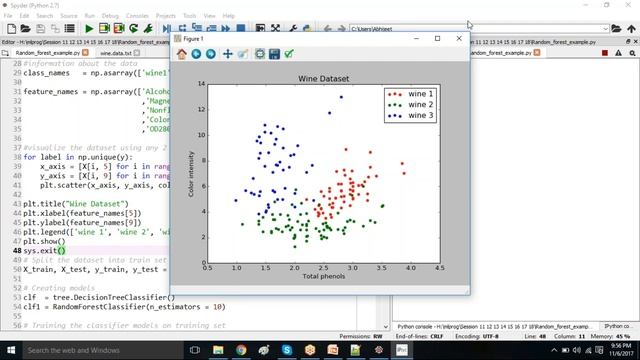Select the Pan tool in Figure 1
The width and height of the screenshot is (640, 360).
227,54
